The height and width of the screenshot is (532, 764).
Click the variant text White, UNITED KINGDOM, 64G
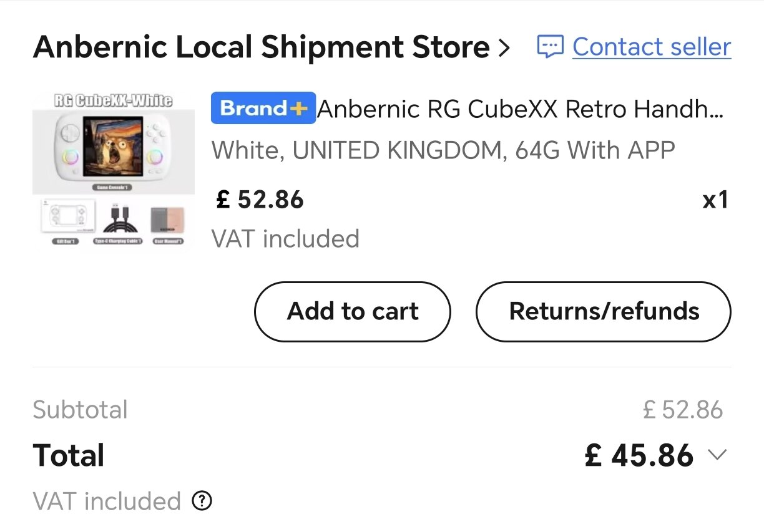(x=443, y=150)
